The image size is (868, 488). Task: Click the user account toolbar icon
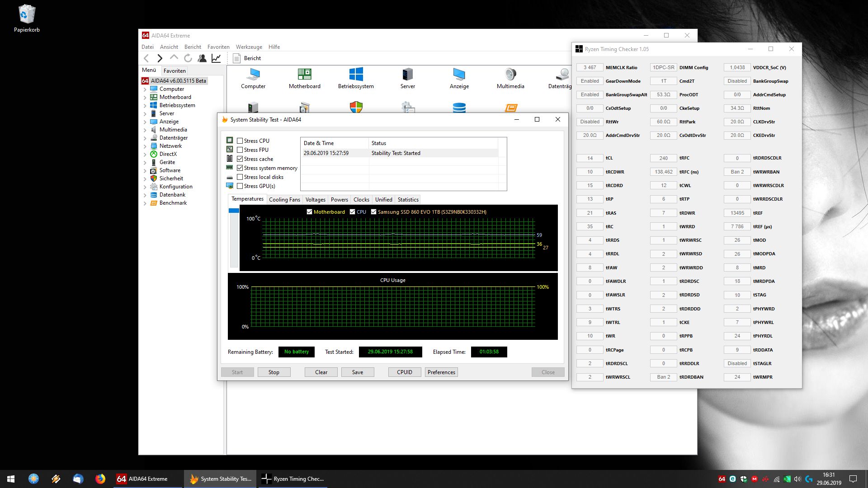(x=202, y=58)
